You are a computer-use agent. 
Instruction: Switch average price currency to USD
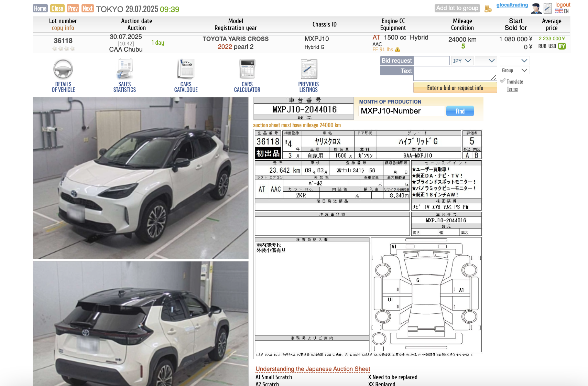(552, 46)
